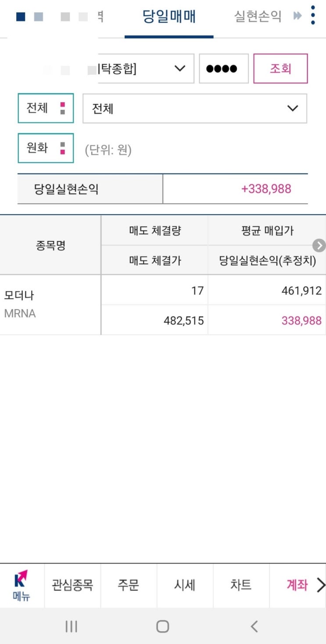Click the gray arrow to expand table columns

click(x=319, y=245)
